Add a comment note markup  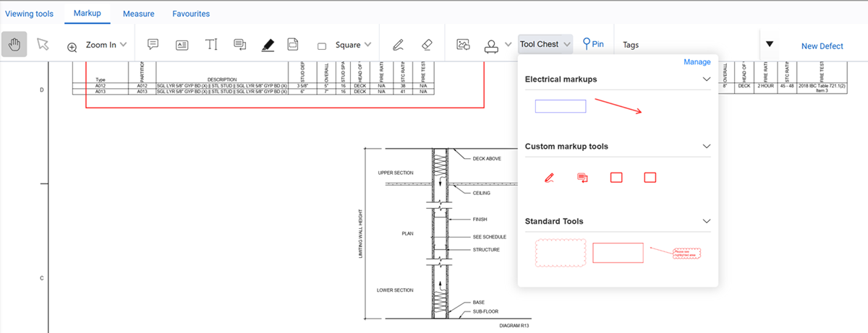coord(153,45)
